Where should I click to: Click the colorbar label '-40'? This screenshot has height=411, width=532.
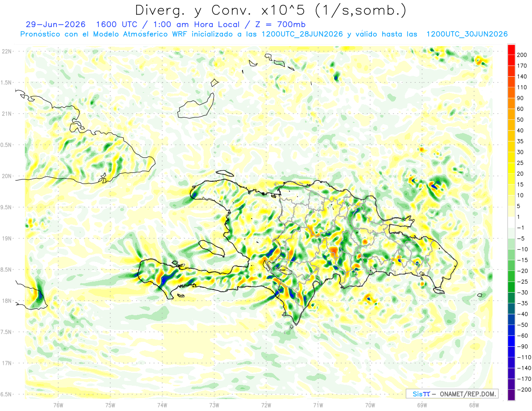click(524, 314)
